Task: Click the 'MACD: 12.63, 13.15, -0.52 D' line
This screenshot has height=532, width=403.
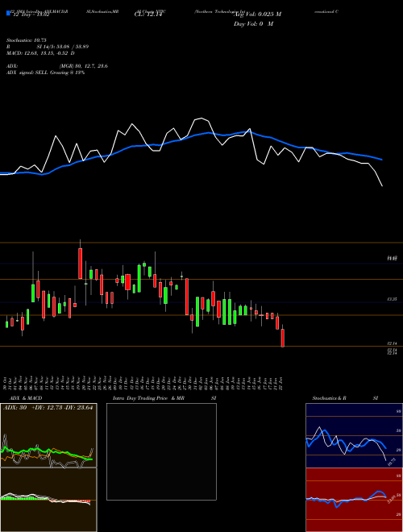Action: pyautogui.click(x=40, y=53)
